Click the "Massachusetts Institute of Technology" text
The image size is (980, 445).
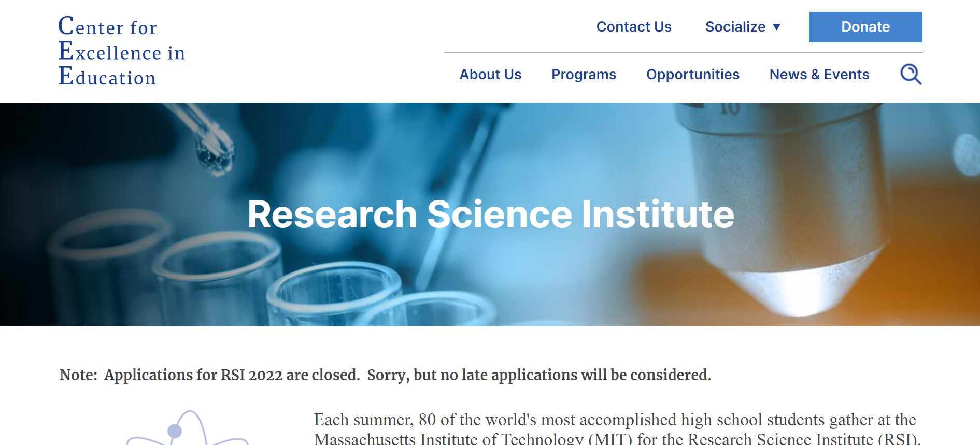point(448,439)
